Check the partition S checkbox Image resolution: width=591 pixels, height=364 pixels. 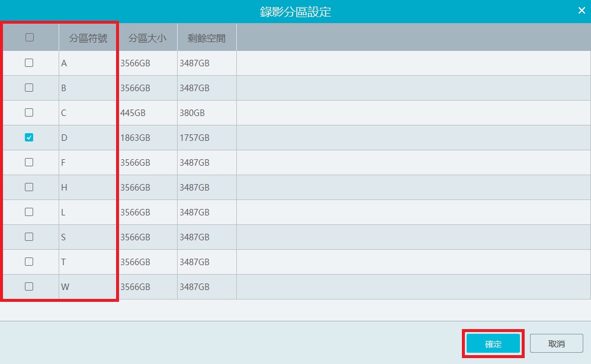[29, 237]
